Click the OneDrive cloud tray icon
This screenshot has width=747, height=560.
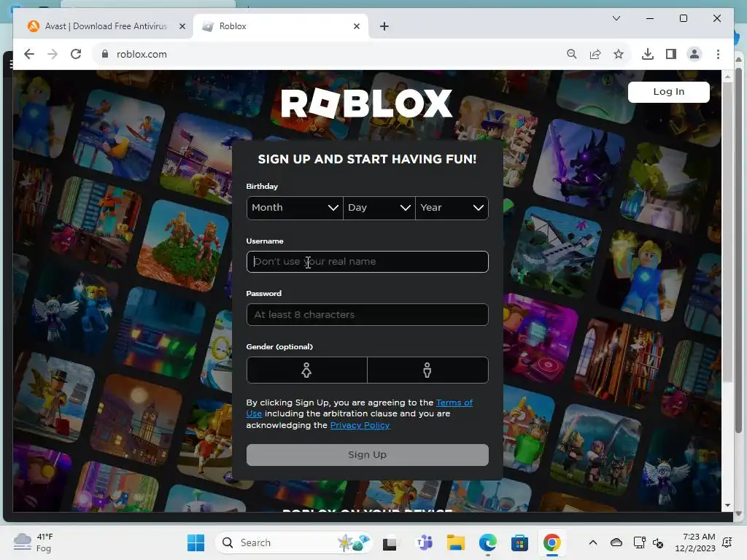[616, 542]
